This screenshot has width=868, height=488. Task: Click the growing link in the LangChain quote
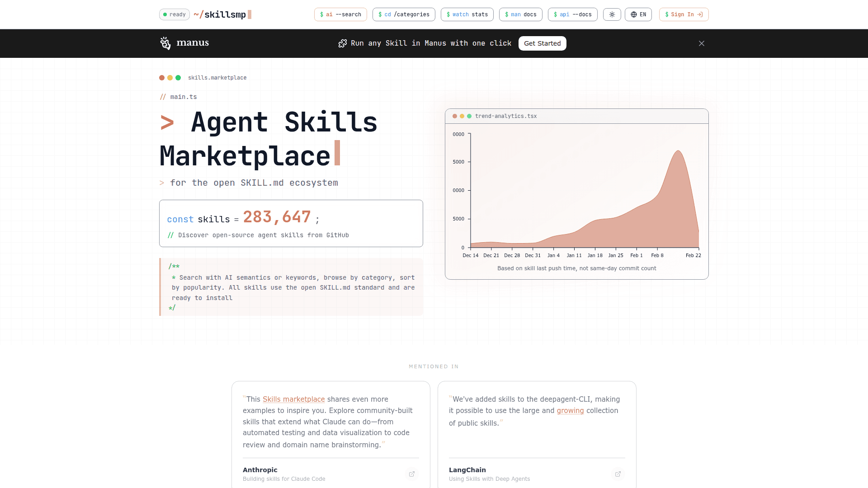(570, 410)
